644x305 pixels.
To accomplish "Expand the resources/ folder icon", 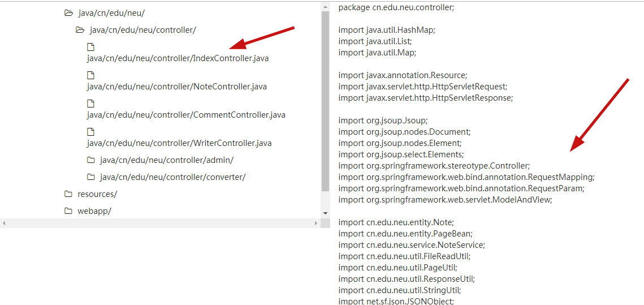I will pos(68,194).
